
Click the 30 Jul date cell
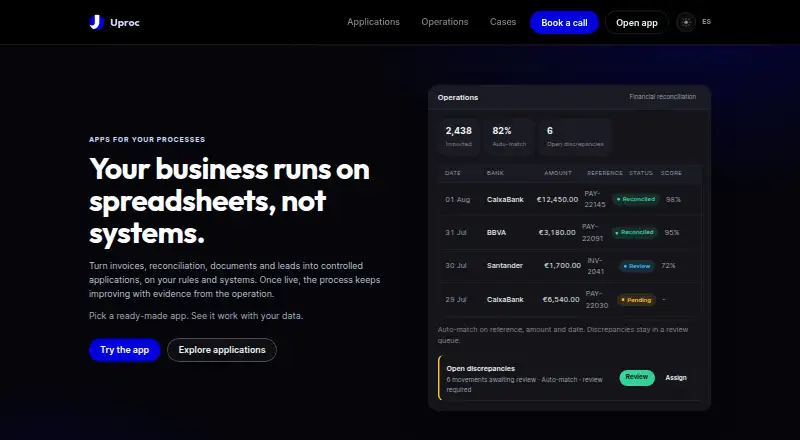point(456,265)
